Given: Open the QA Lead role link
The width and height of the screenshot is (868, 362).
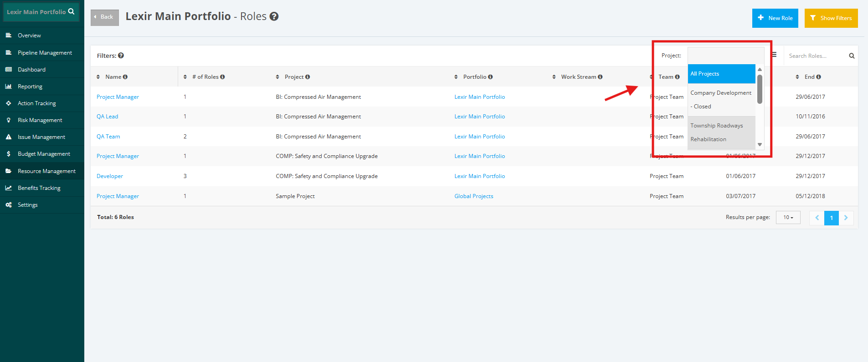Looking at the screenshot, I should point(108,117).
